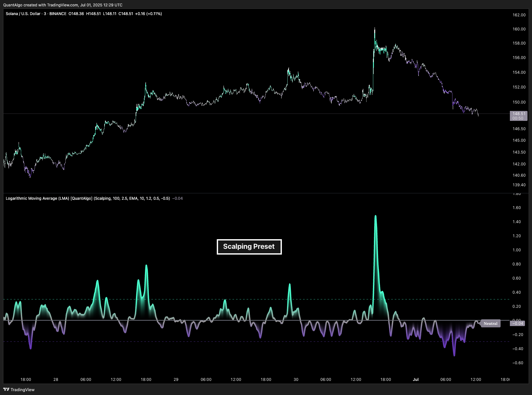Click the Logarithmic Moving Average indicator title

pyautogui.click(x=88, y=198)
